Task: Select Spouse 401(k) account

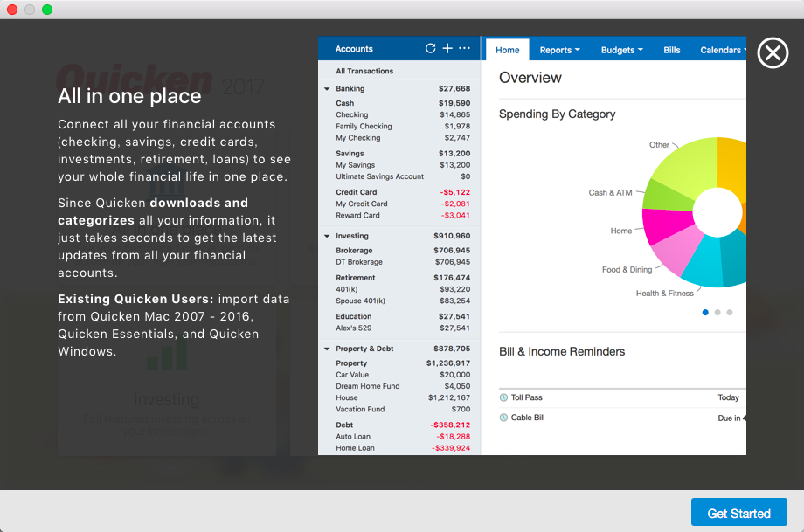Action: coord(399,301)
